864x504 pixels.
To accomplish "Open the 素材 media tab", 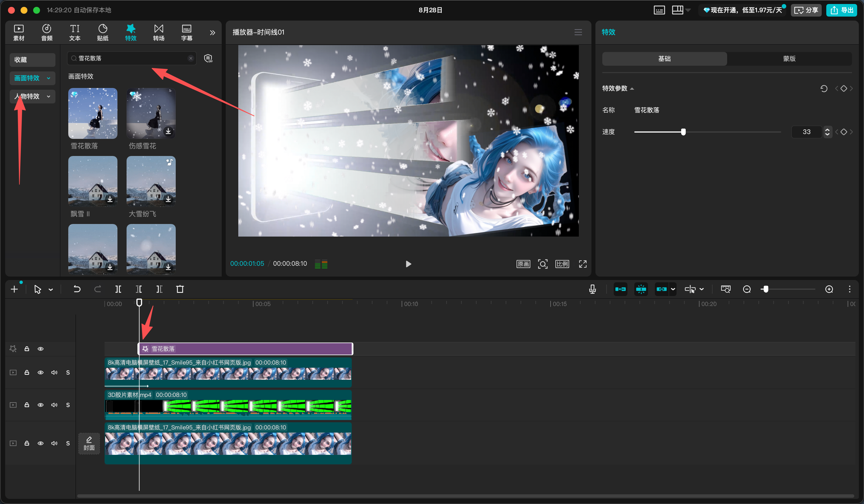I will [x=19, y=32].
